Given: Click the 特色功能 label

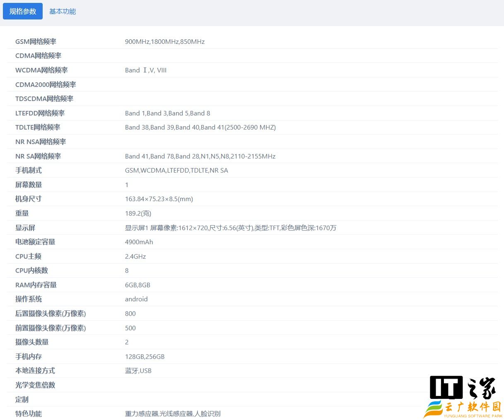Looking at the screenshot, I should pos(29,413).
